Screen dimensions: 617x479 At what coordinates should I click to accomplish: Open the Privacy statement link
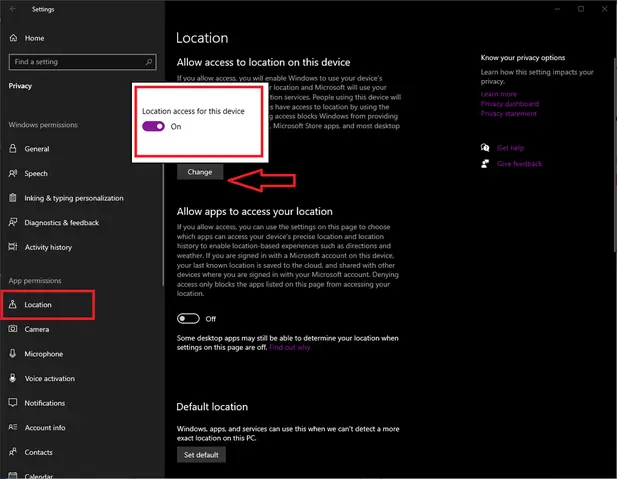[x=508, y=113]
